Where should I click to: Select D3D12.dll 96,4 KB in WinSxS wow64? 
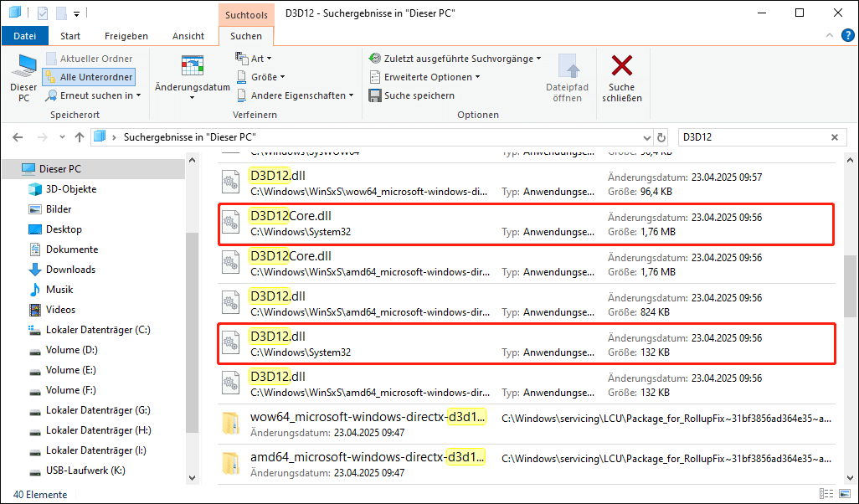pos(526,183)
